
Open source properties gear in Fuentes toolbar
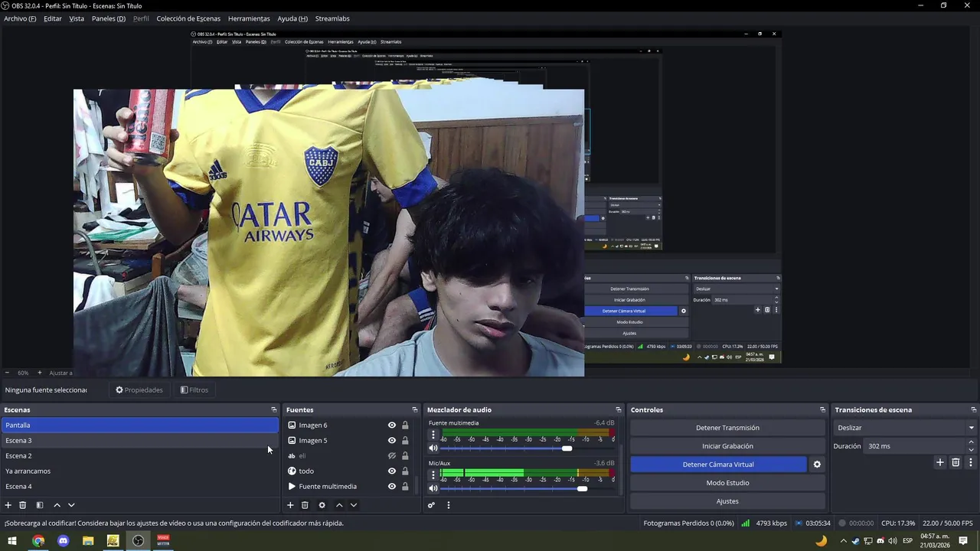(322, 505)
